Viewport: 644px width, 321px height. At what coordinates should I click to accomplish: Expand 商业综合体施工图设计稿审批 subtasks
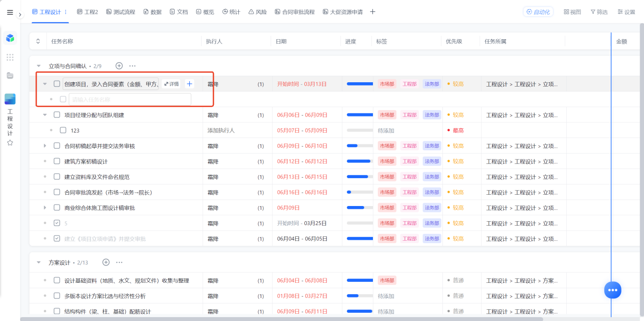(45, 207)
